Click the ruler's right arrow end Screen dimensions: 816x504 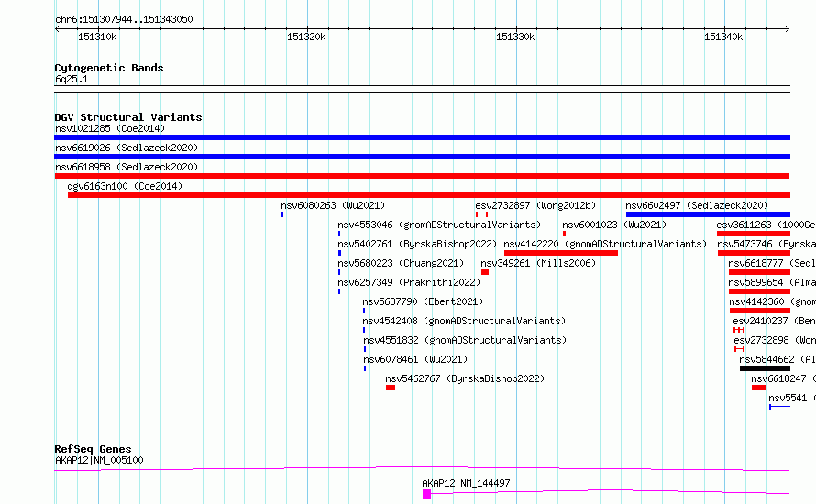[788, 28]
